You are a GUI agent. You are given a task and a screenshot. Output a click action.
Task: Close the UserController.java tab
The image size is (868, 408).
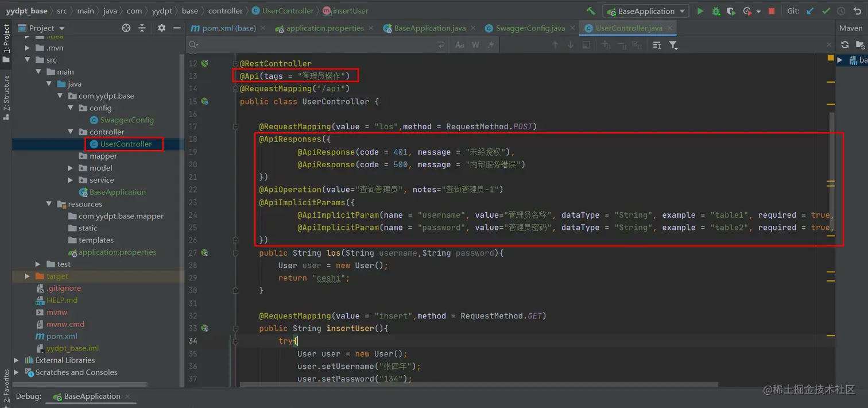(x=669, y=28)
